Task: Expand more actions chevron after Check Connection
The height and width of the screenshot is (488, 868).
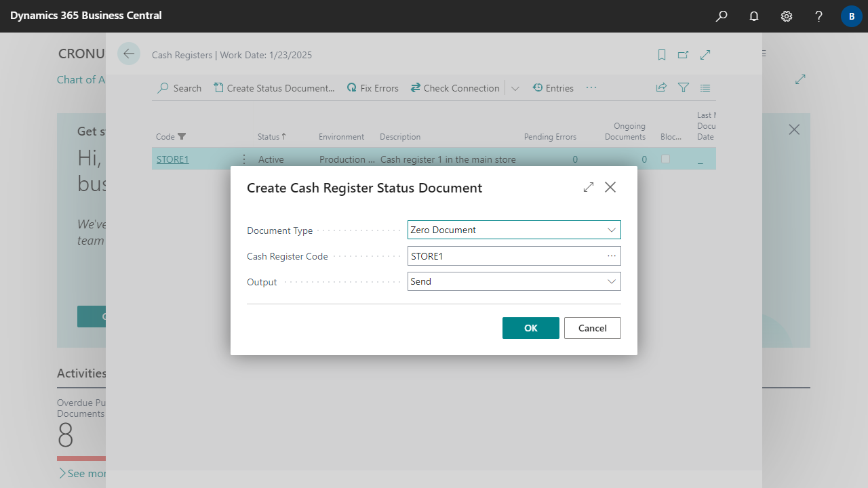Action: [515, 89]
